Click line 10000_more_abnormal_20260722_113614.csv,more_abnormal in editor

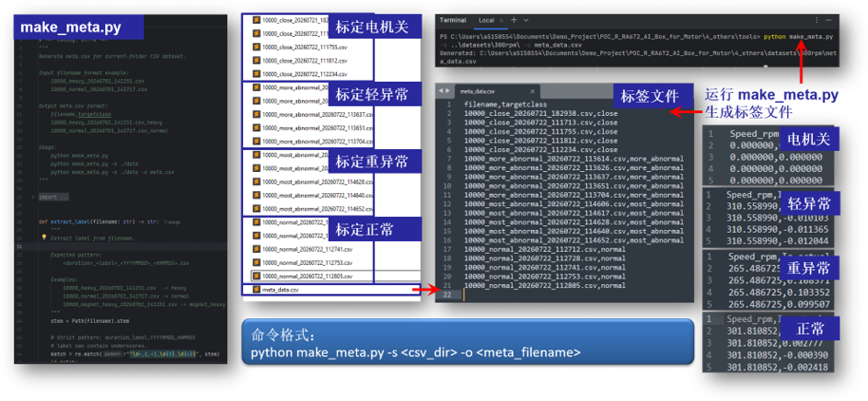(573, 159)
